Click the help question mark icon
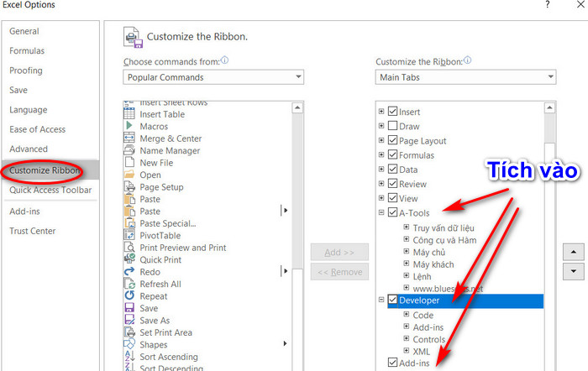This screenshot has height=371, width=588. pos(548,4)
